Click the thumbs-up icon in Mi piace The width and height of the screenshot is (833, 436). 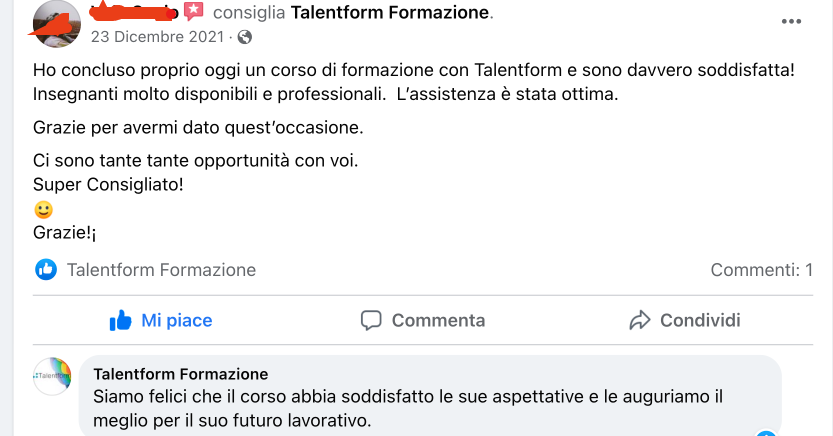pos(121,320)
